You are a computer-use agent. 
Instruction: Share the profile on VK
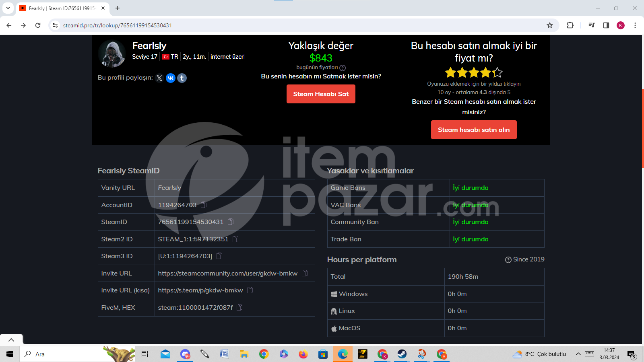pos(171,78)
